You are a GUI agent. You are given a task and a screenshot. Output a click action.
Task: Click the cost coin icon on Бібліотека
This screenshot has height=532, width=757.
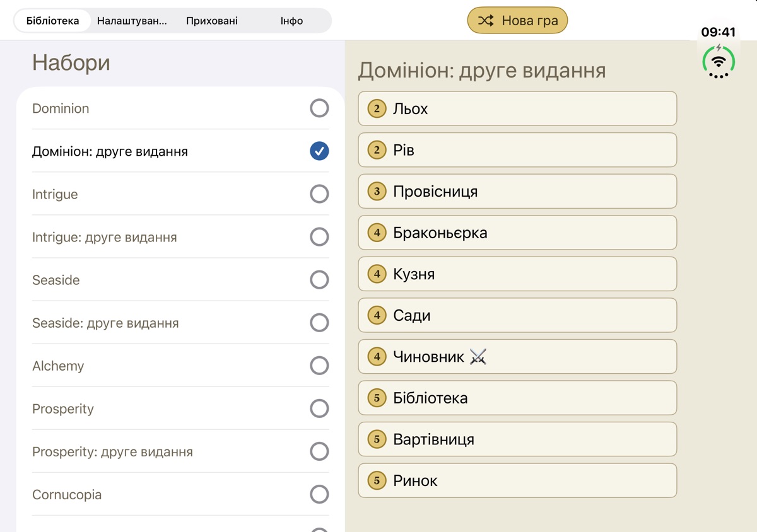pos(377,398)
